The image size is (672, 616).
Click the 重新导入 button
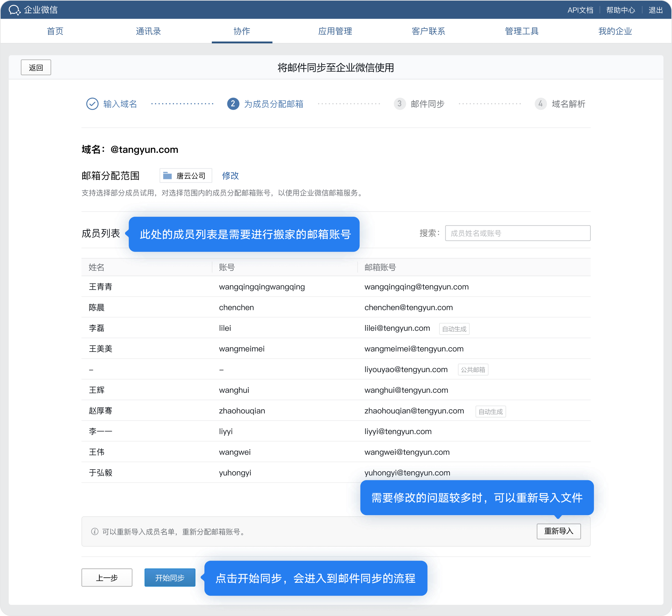pyautogui.click(x=558, y=531)
